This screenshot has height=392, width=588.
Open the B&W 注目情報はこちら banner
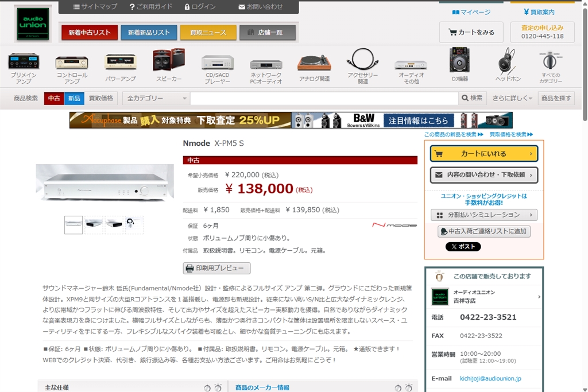(x=402, y=121)
